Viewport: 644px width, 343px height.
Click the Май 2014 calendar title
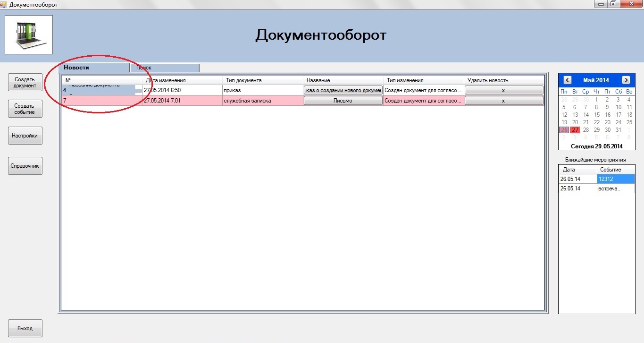coord(596,80)
